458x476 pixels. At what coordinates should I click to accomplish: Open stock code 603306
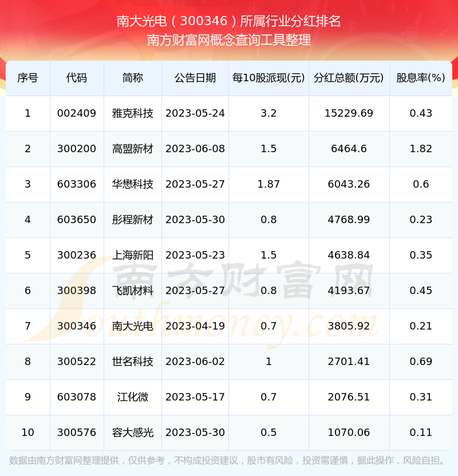click(x=77, y=184)
